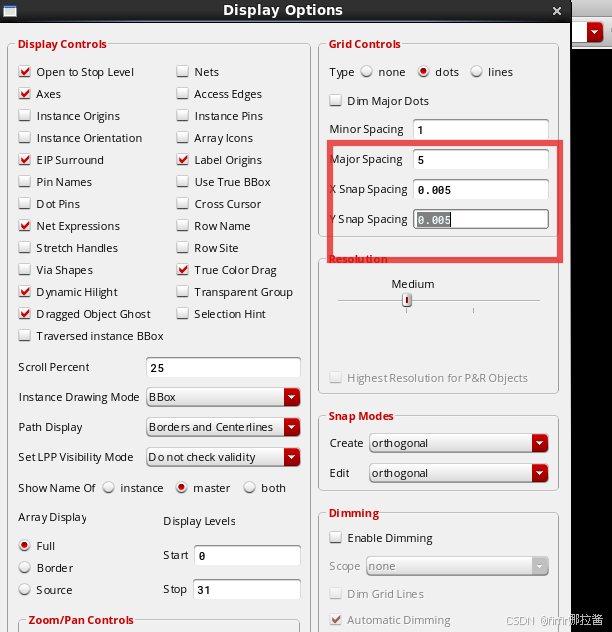Enable Access Edges checkbox
Screen dimensions: 612x632
pyautogui.click(x=183, y=94)
